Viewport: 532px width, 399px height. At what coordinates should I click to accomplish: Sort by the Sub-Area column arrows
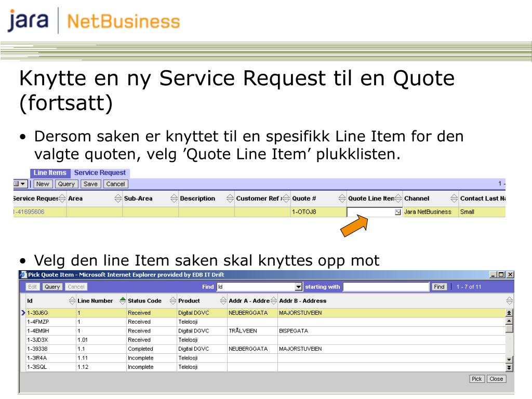coord(174,198)
